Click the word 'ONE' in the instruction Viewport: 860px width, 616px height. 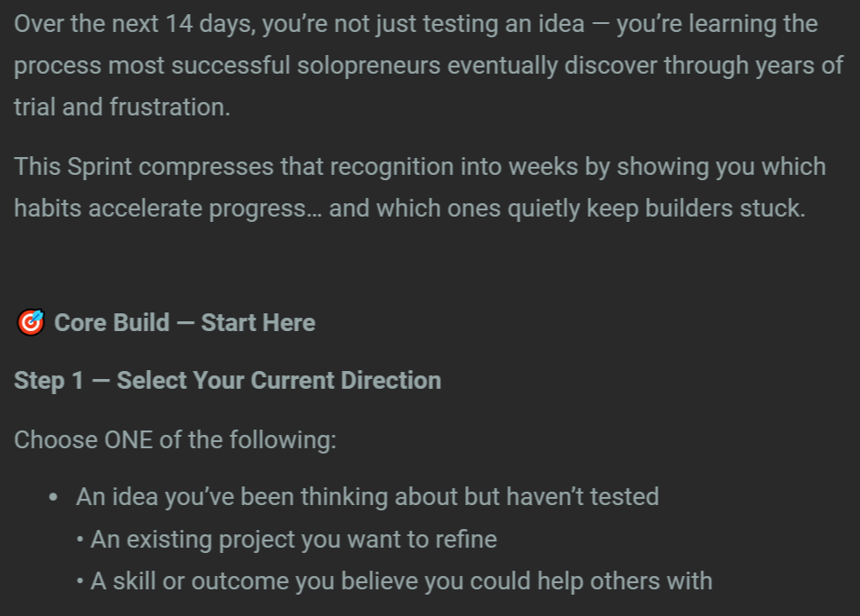click(129, 439)
